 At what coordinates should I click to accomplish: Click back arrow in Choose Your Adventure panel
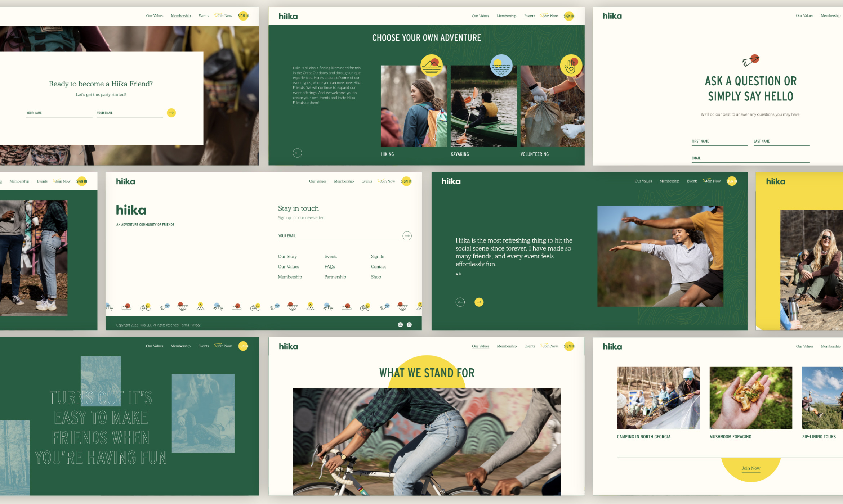[297, 153]
